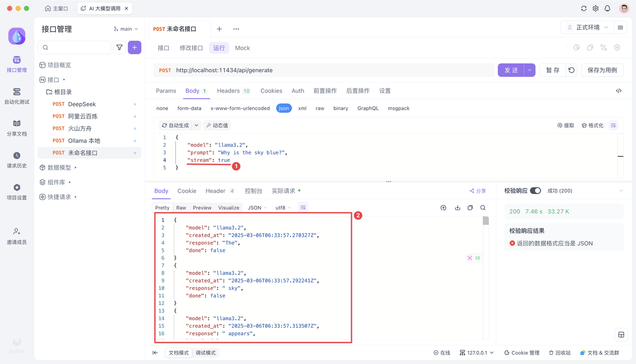Click the purple plus button to add
636x364 pixels.
(135, 48)
